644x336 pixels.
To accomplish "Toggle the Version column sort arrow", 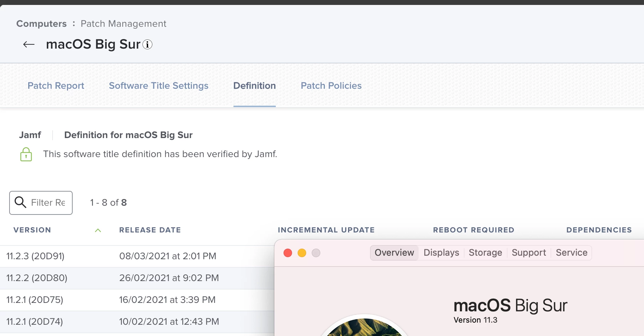I will pyautogui.click(x=98, y=230).
